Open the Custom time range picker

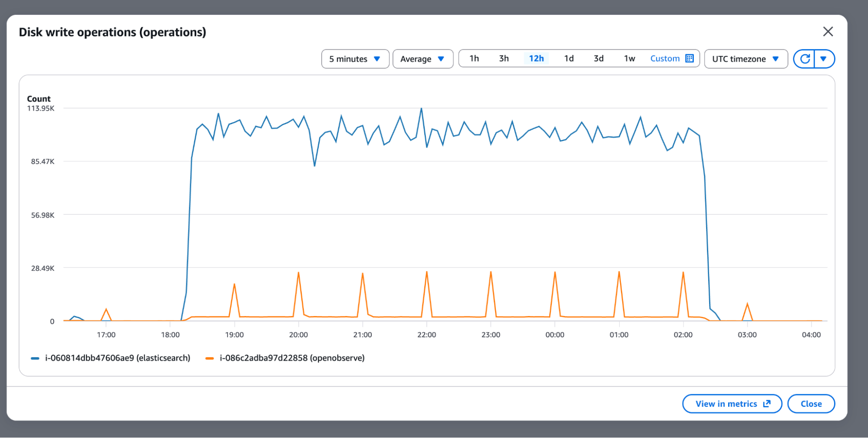672,59
